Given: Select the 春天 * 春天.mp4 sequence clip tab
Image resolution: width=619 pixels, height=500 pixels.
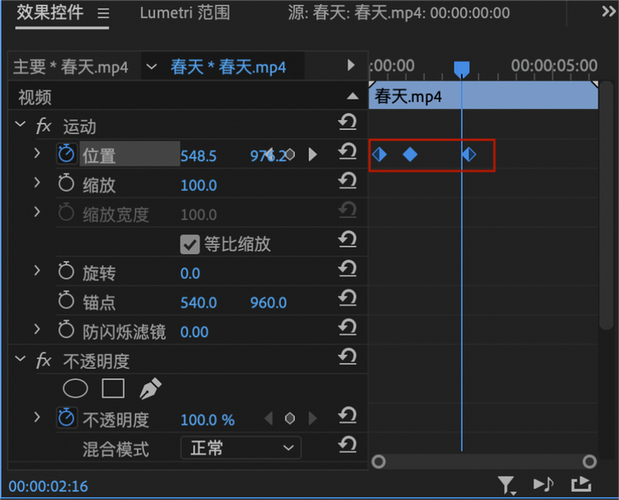Looking at the screenshot, I should pos(228,67).
